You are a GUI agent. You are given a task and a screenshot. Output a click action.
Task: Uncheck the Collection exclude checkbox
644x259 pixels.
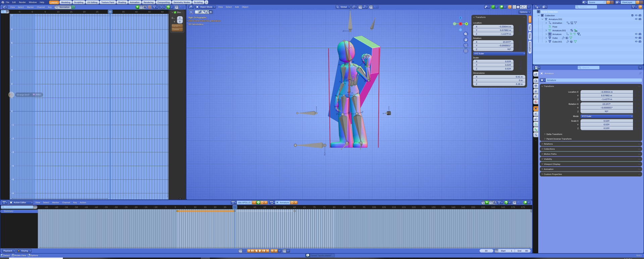tap(632, 15)
